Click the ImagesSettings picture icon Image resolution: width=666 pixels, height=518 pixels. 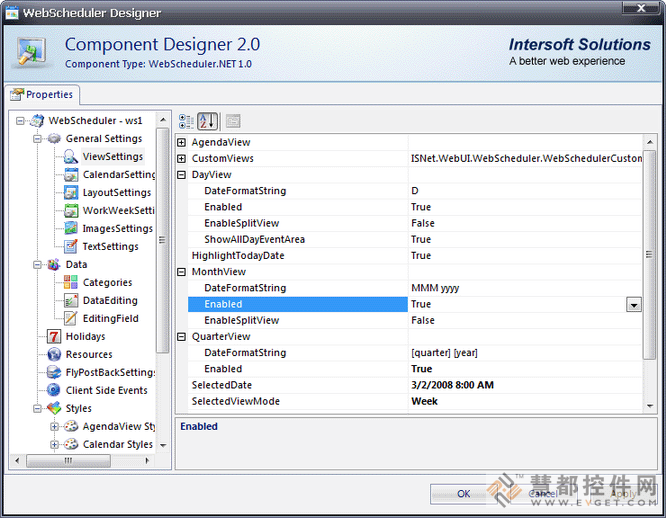click(x=71, y=228)
